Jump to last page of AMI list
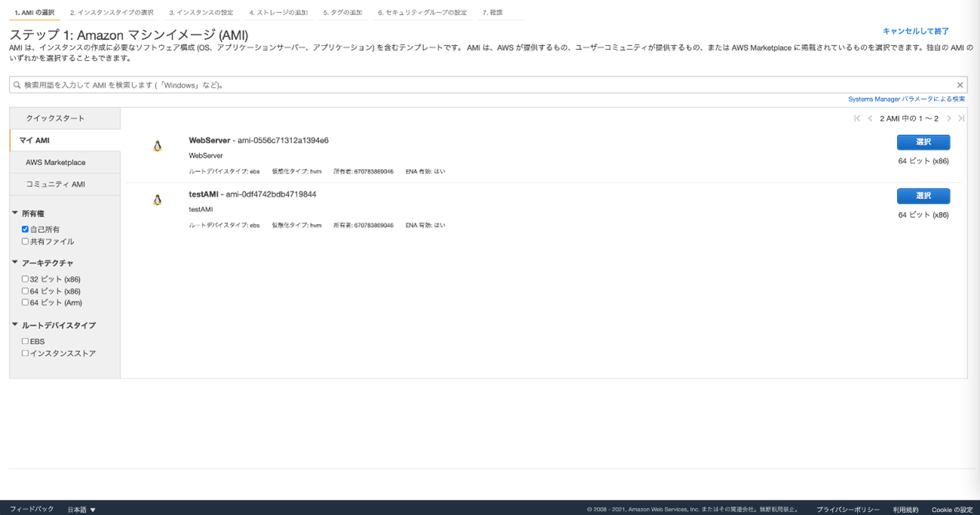 click(961, 118)
